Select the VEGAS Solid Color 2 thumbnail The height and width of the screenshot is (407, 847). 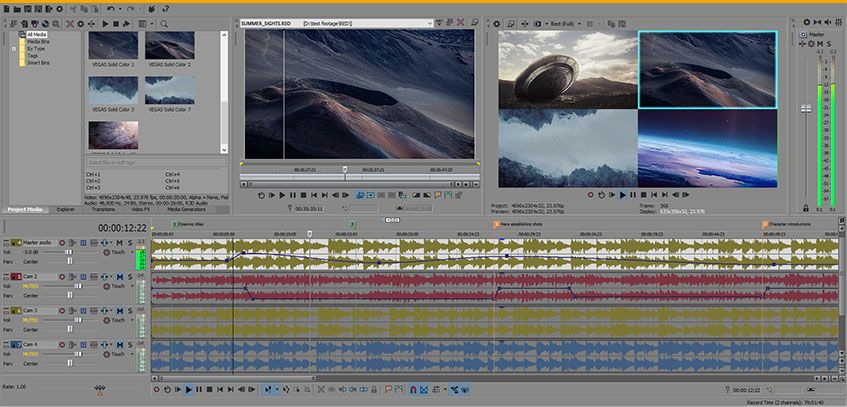point(169,46)
